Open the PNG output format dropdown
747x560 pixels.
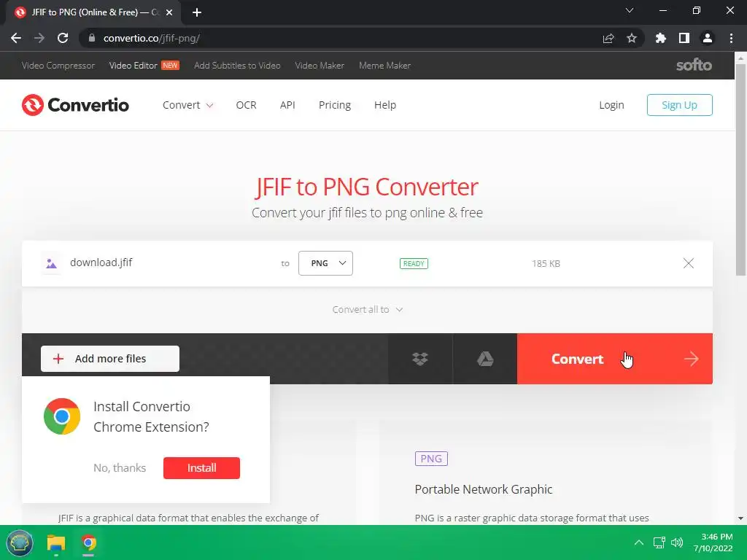pos(325,263)
